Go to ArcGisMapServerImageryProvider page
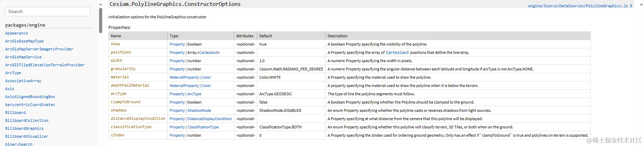This screenshot has height=146, width=644. point(39,49)
